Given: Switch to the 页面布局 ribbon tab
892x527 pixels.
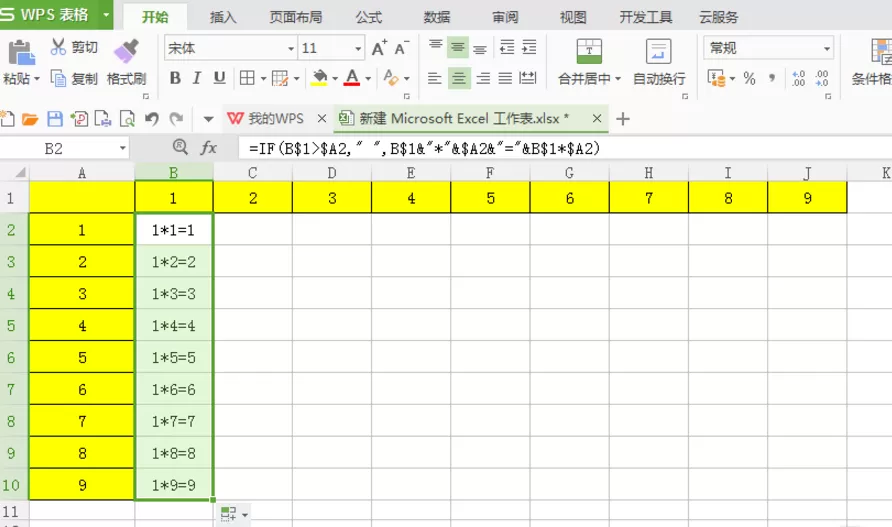Looking at the screenshot, I should point(296,17).
